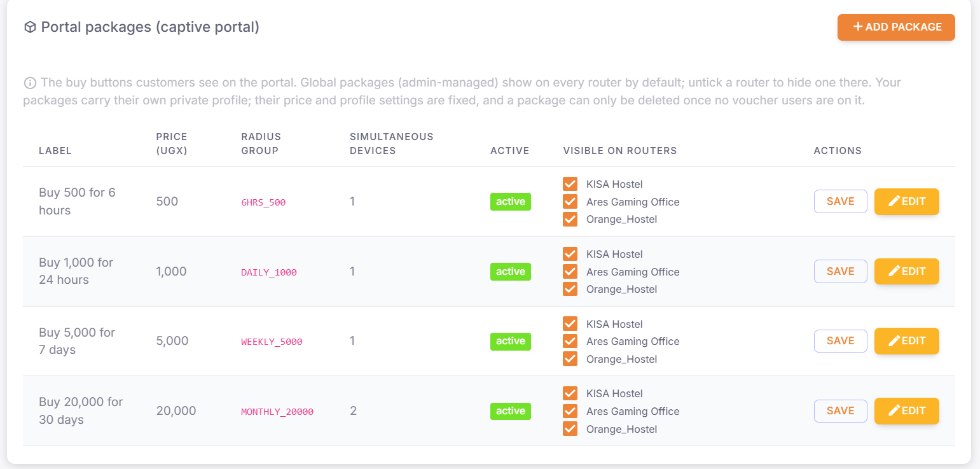Uncheck Ares Gaming Office in WEEKLY_5000 row
The image size is (980, 469).
[x=570, y=341]
